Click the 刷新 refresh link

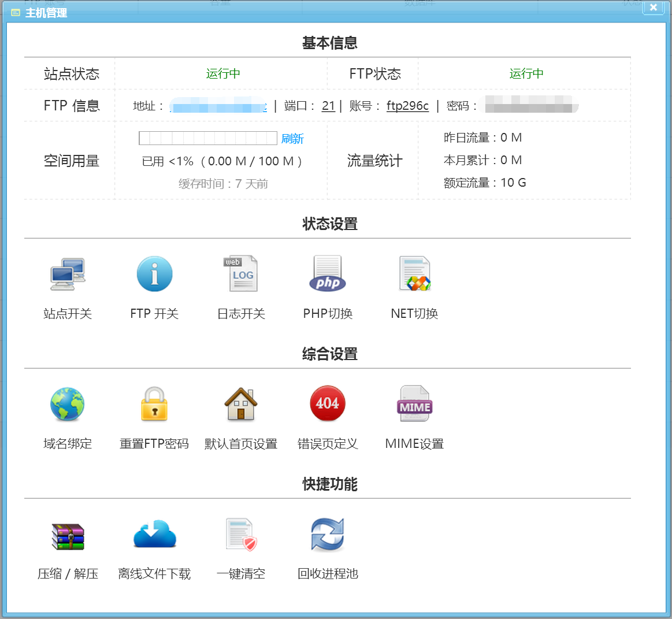(x=293, y=138)
